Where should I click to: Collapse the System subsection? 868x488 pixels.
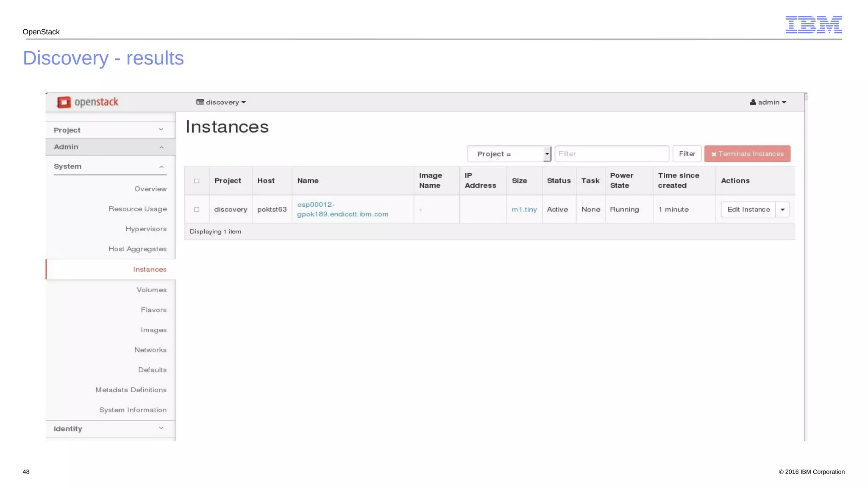pos(110,166)
